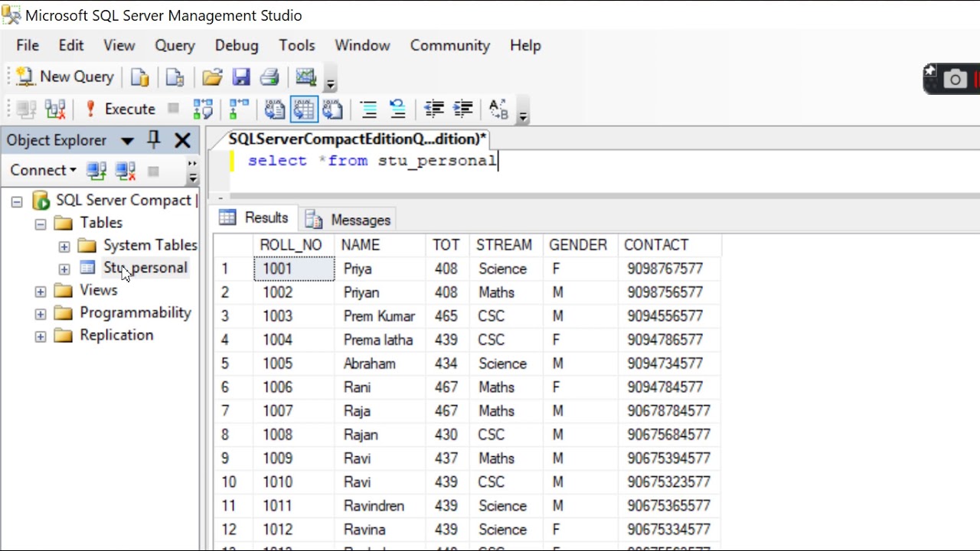Image resolution: width=980 pixels, height=551 pixels.
Task: Open the Community menu
Action: [450, 45]
